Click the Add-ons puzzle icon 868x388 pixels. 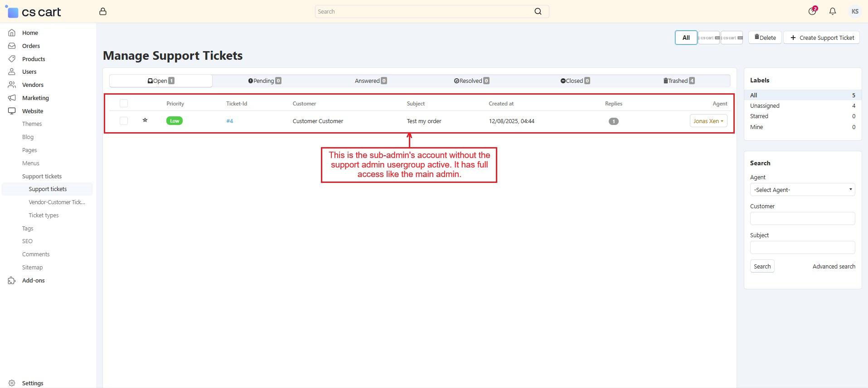pyautogui.click(x=12, y=281)
